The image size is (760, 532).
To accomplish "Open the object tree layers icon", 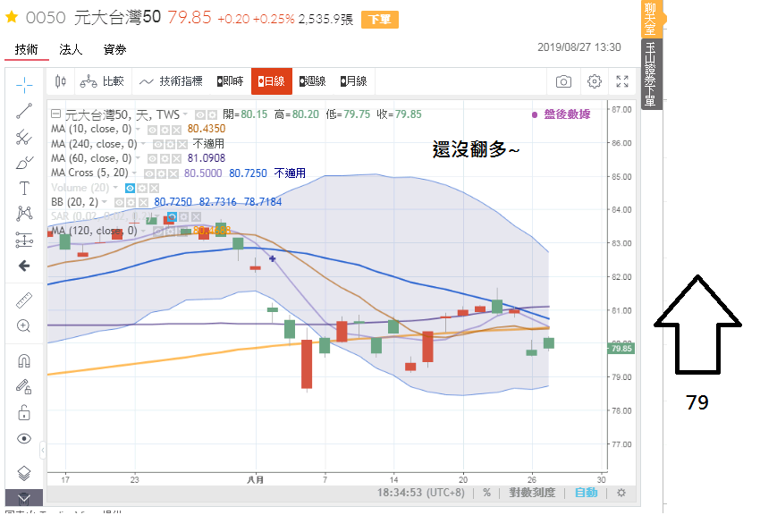I will click(24, 473).
